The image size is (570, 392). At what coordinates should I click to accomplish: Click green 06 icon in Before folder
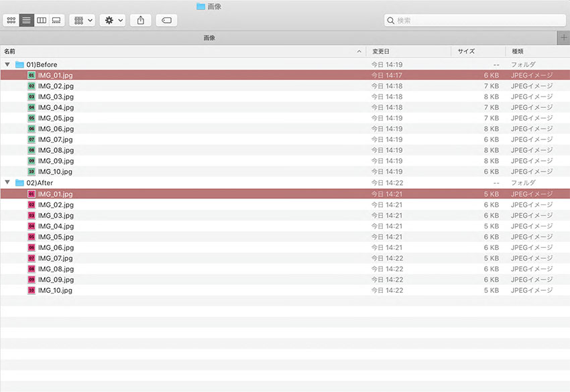pos(32,129)
